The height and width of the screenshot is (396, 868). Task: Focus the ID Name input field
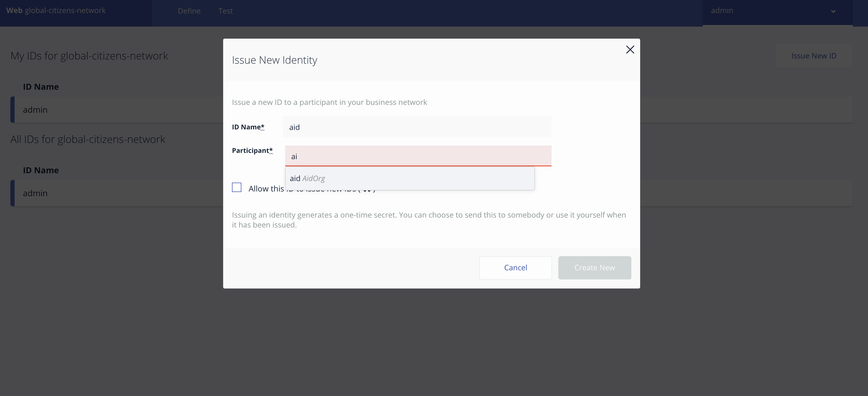[x=417, y=127]
